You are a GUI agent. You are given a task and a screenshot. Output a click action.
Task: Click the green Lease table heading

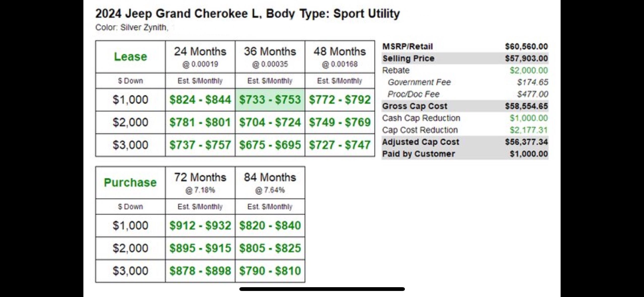[130, 56]
